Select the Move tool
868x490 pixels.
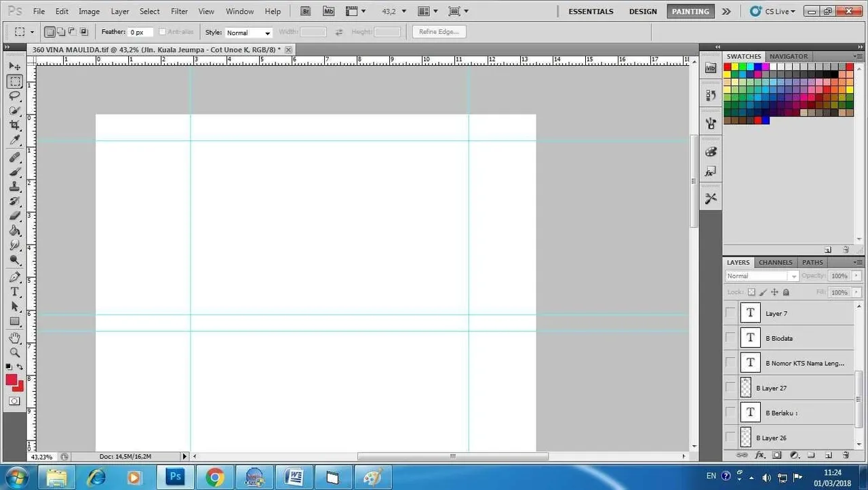pyautogui.click(x=14, y=66)
